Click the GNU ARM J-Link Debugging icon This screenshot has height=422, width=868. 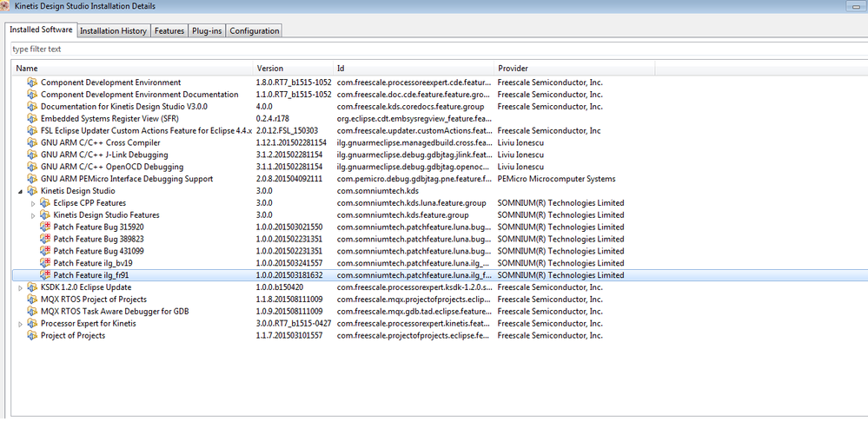(32, 155)
